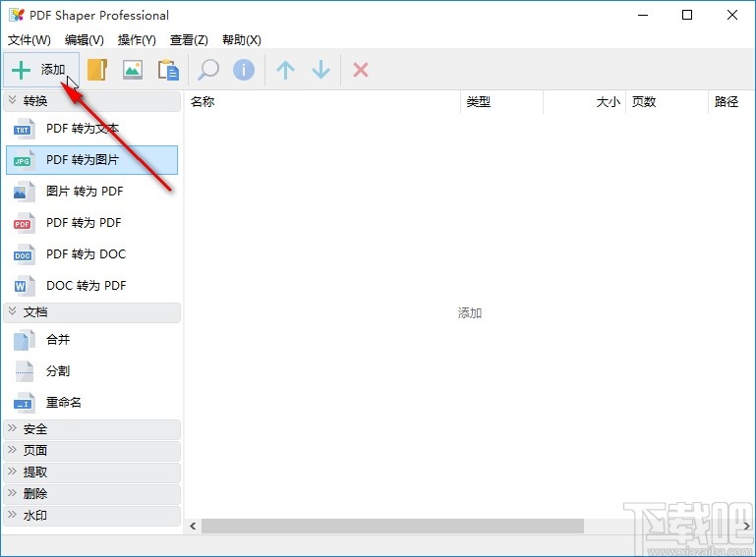
Task: Select the 合并 merge option
Action: pos(92,340)
